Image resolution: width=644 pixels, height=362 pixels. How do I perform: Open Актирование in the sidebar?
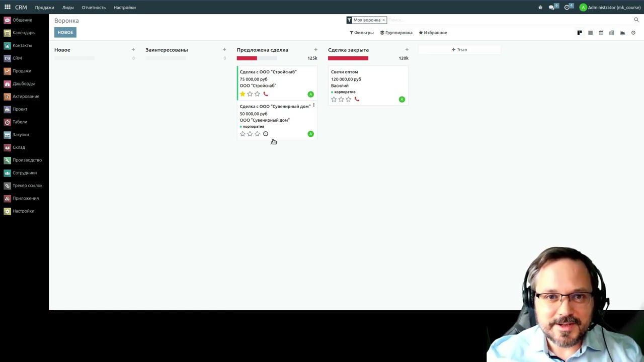point(22,97)
